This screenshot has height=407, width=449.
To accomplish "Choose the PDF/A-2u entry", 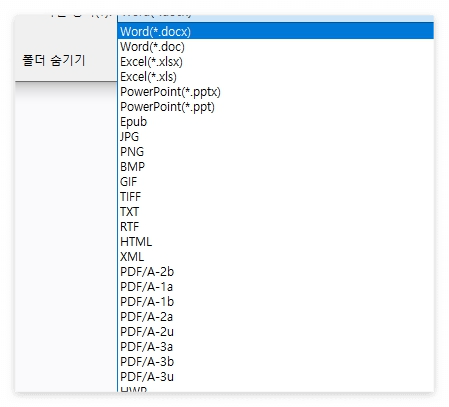I will coord(276,332).
